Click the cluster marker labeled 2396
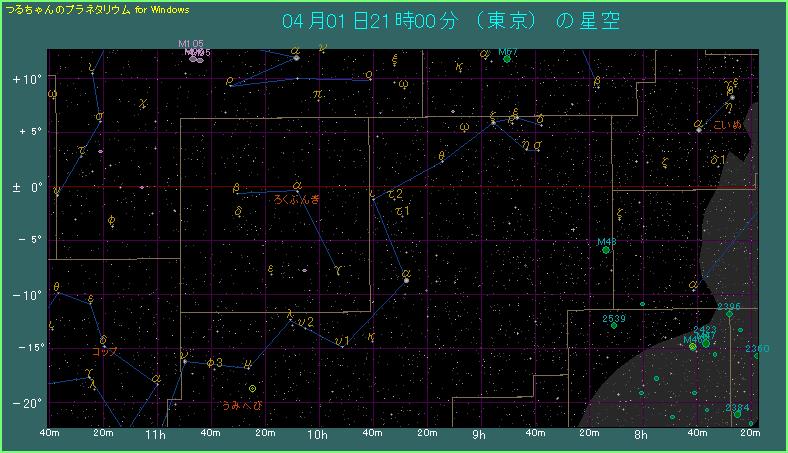This screenshot has height=453, width=788. point(729,314)
